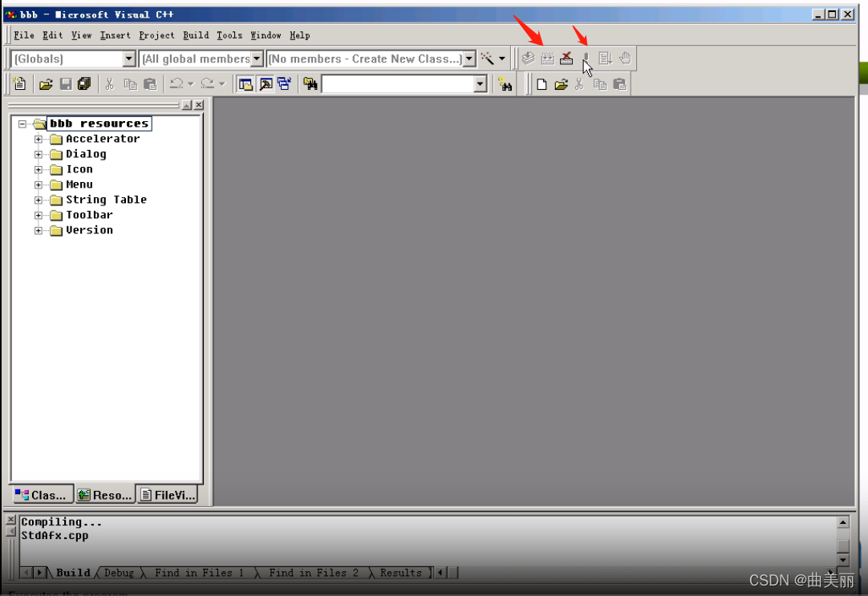
Task: Click the Undo arrow icon
Action: click(x=176, y=84)
